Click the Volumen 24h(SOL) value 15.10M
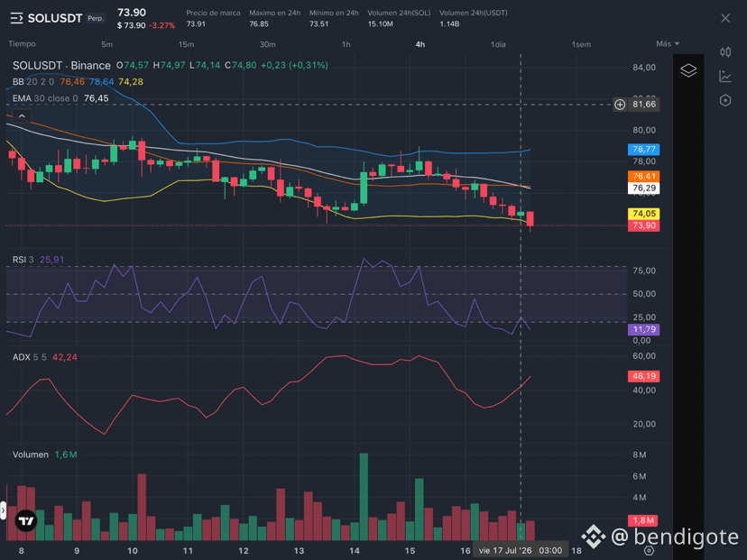Screen dimensions: 747x560 click(x=380, y=23)
